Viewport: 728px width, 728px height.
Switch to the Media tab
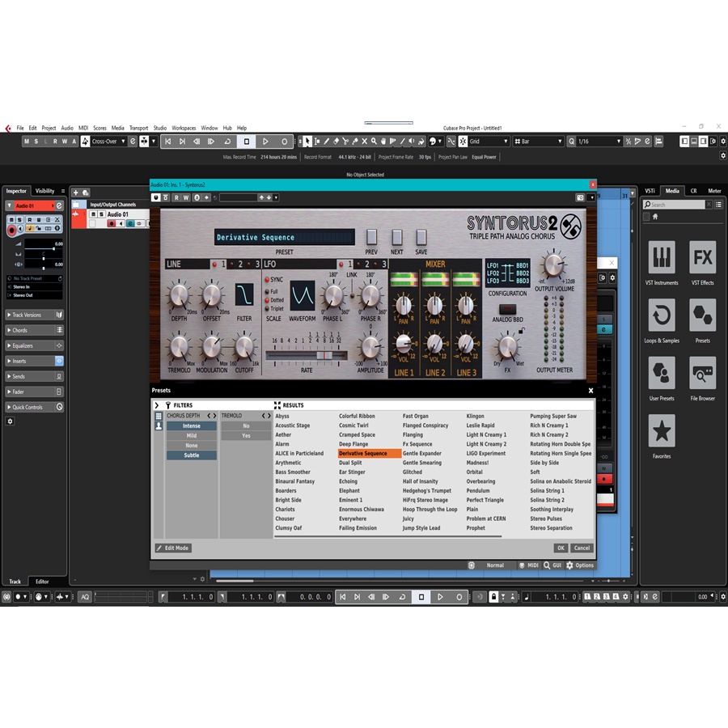[x=672, y=190]
